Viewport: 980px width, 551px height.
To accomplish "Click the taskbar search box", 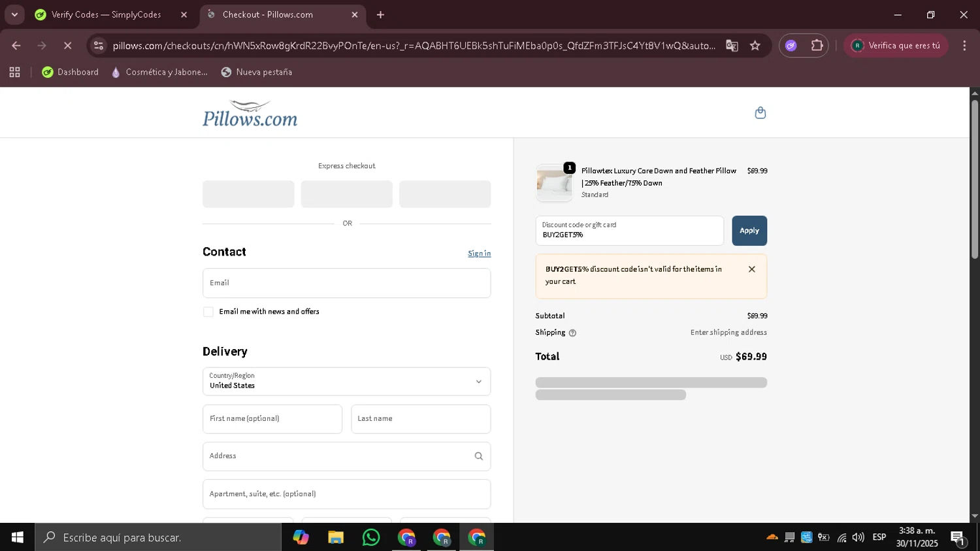I will tap(158, 537).
